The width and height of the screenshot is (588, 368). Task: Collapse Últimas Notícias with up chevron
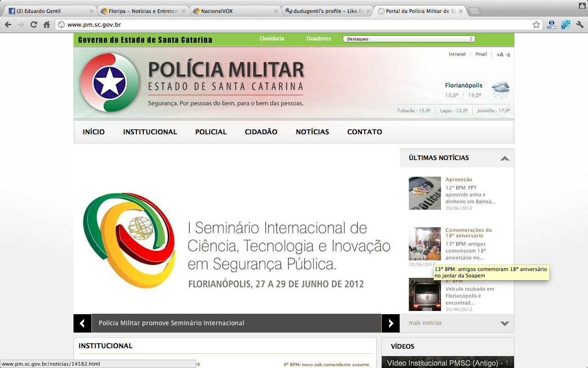[x=505, y=158]
